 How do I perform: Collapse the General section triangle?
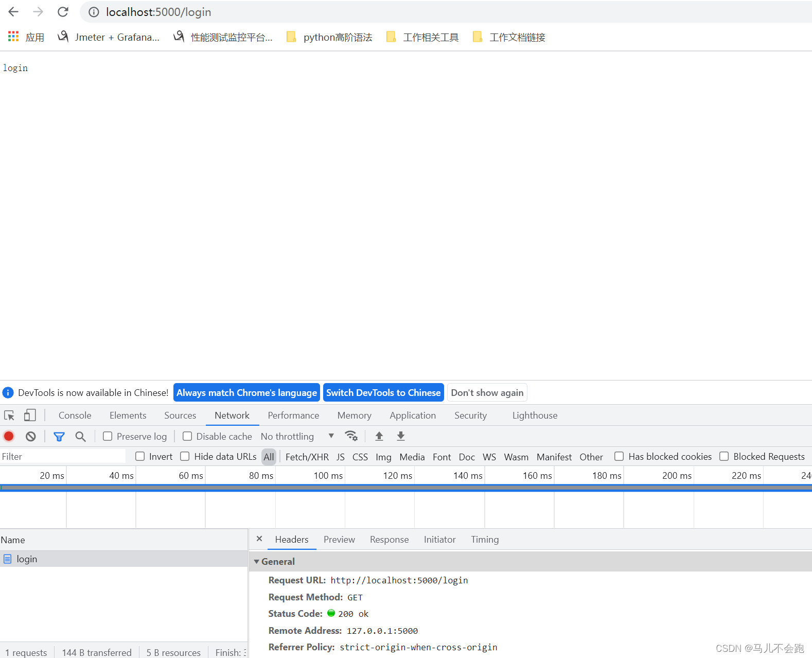pyautogui.click(x=256, y=562)
